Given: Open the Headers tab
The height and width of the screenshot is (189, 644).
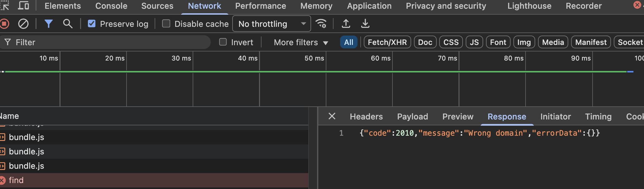Looking at the screenshot, I should tap(366, 117).
